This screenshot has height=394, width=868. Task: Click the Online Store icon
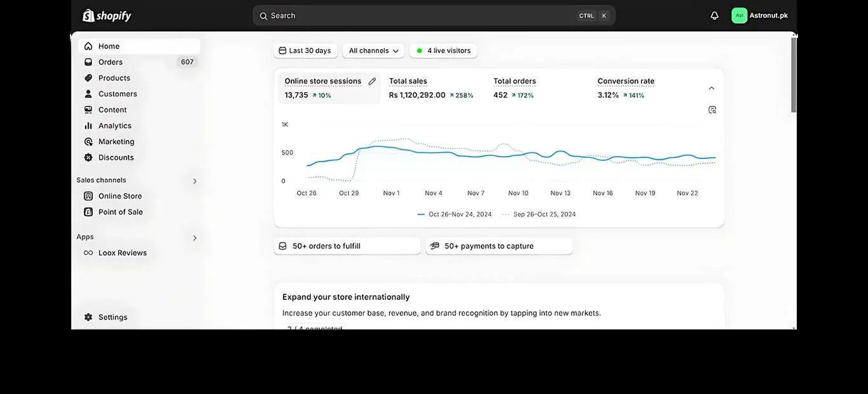(x=88, y=196)
